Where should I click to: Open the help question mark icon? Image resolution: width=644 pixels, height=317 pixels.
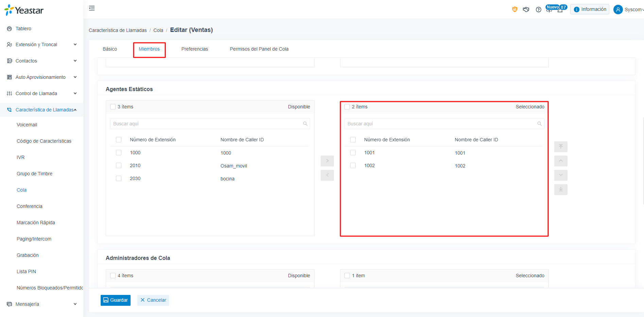coord(538,10)
